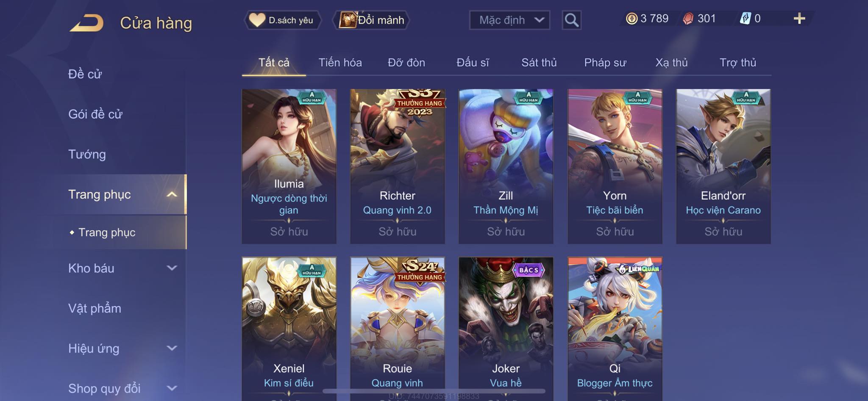868x401 pixels.
Task: Click the back arrow icon
Action: [x=87, y=23]
